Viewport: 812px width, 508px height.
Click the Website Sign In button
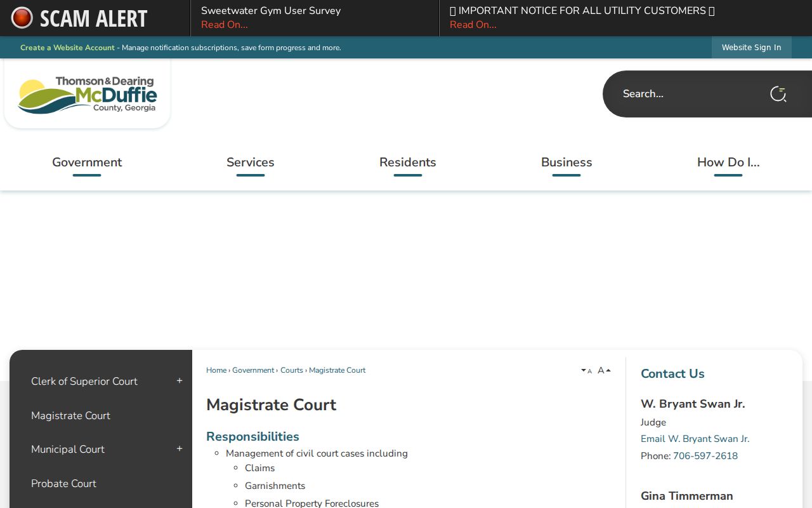click(752, 48)
